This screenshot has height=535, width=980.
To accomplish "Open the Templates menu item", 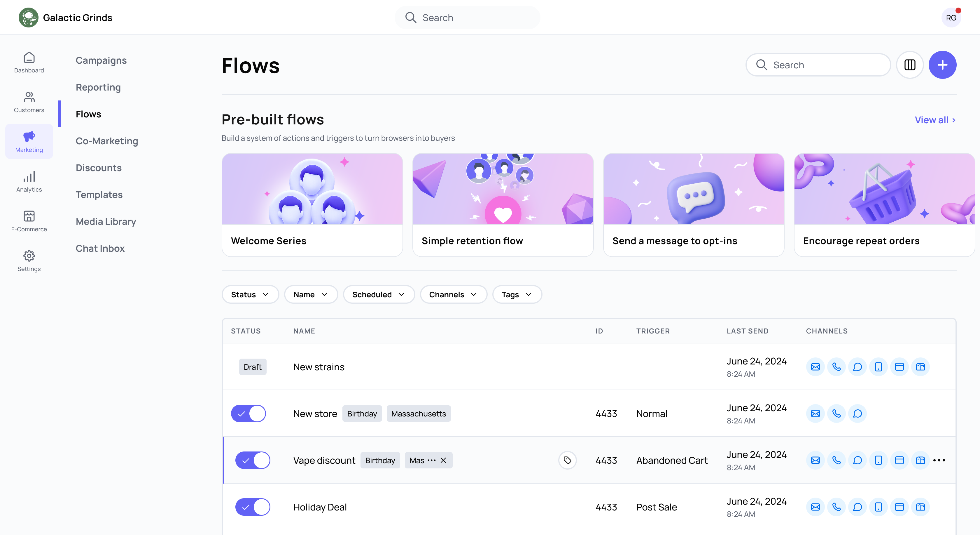I will [99, 194].
